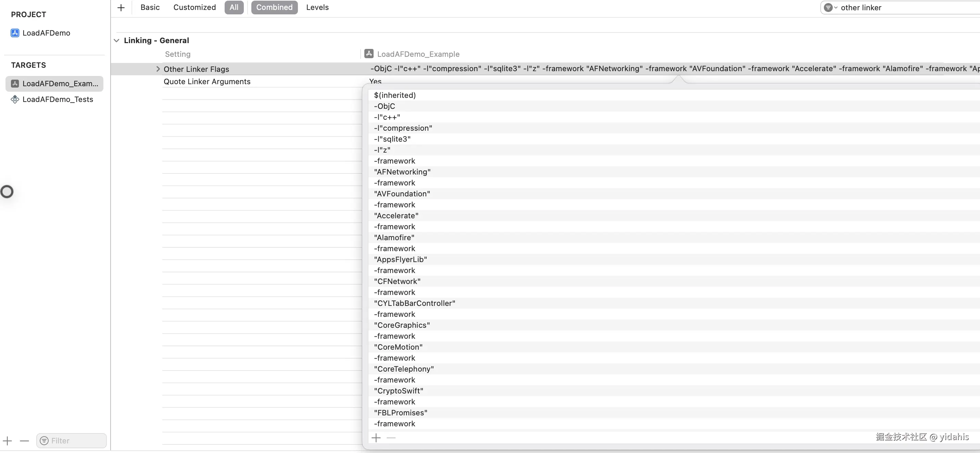Screen dimensions: 980x453
Task: Expand the Other Linker Flags row
Action: coord(158,69)
